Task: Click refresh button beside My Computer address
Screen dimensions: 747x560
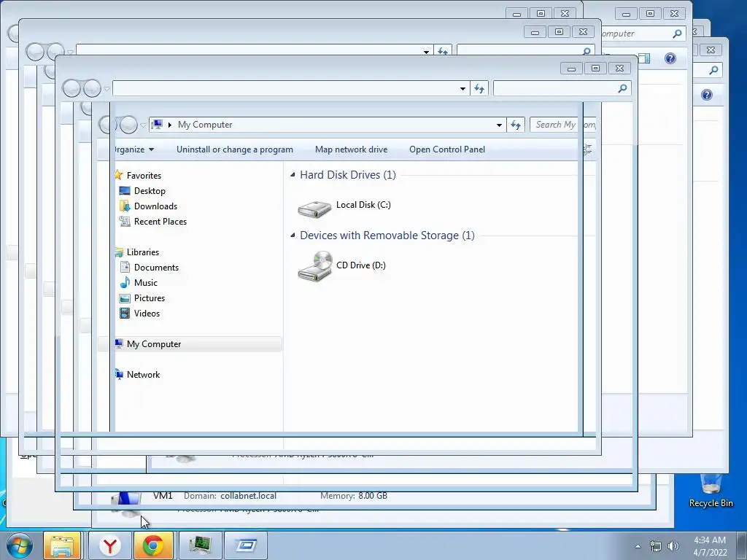Action: click(516, 125)
